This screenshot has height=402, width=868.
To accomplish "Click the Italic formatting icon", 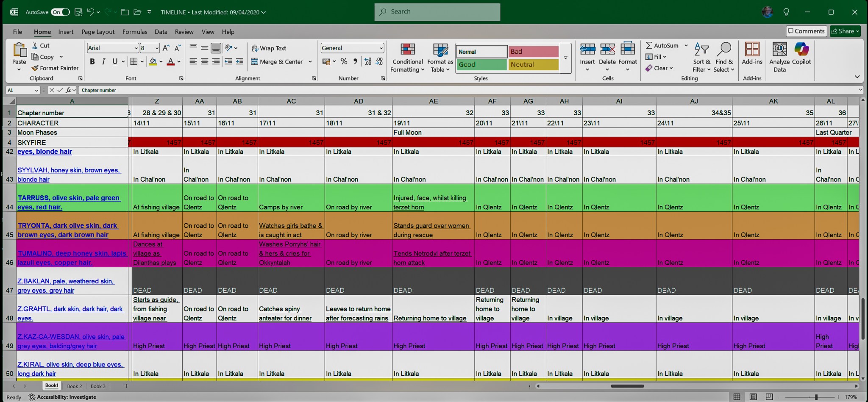I will pyautogui.click(x=103, y=62).
